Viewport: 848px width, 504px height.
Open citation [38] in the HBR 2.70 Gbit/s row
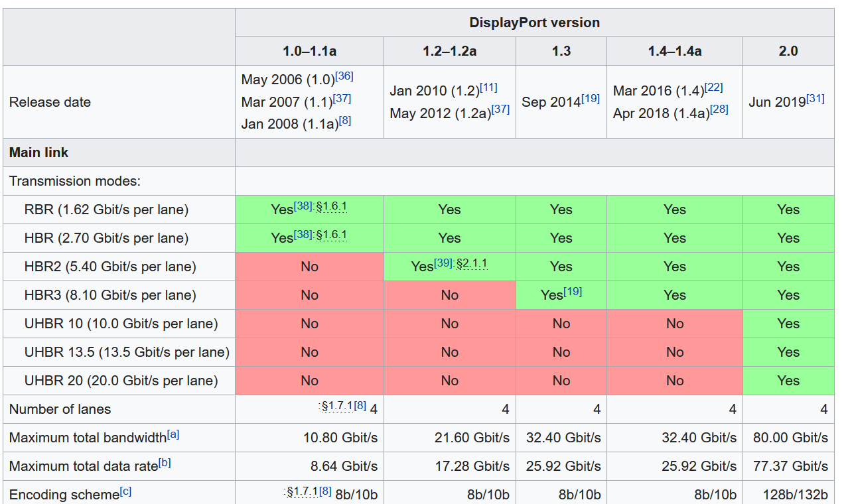click(303, 234)
